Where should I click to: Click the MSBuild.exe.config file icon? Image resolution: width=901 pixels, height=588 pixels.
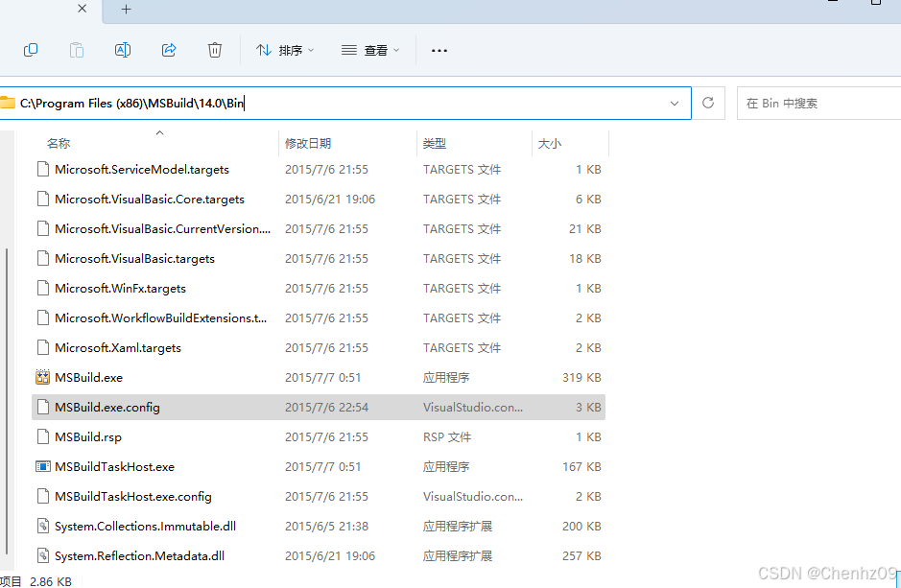(x=42, y=407)
